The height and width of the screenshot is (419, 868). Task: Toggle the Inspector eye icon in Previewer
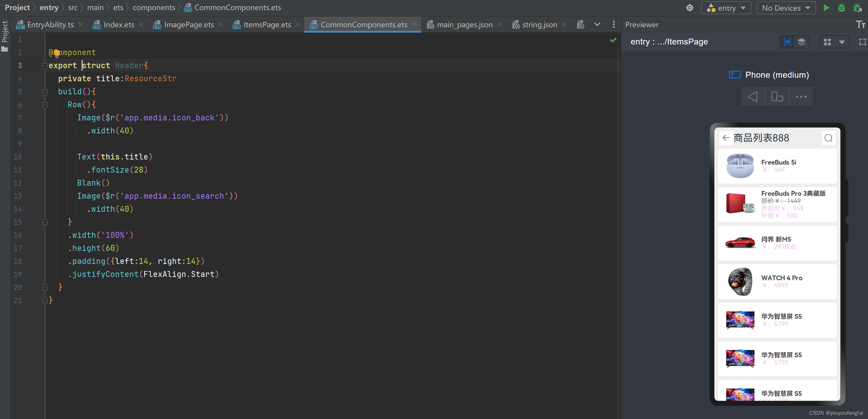coord(787,42)
